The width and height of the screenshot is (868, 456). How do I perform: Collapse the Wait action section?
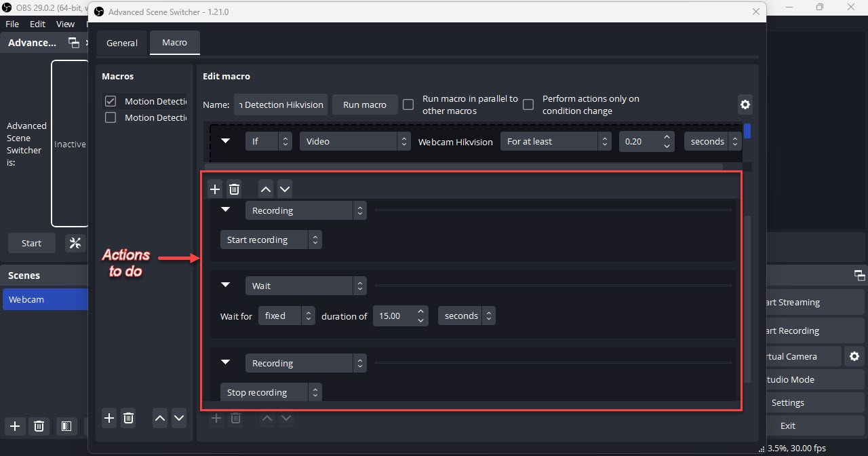point(226,285)
